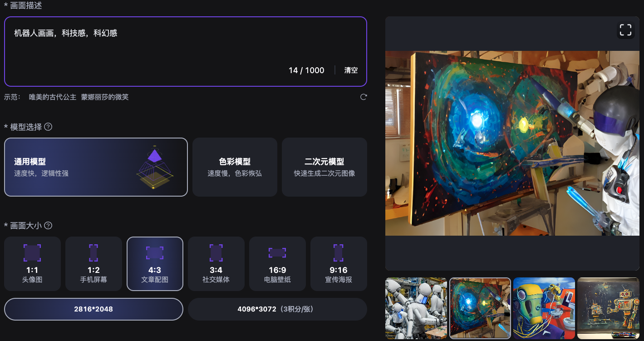644x341 pixels.
Task: Select the 1:2 手机屏幕 aspect ratio
Action: coord(93,264)
